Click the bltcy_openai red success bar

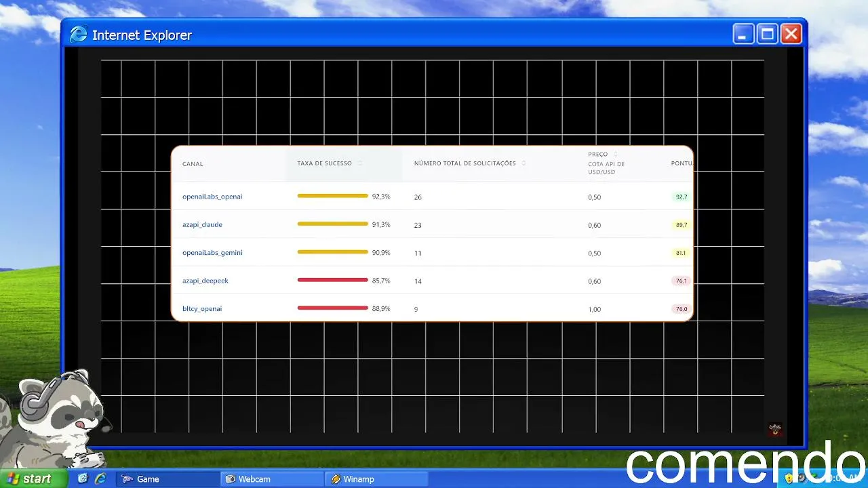tap(332, 308)
